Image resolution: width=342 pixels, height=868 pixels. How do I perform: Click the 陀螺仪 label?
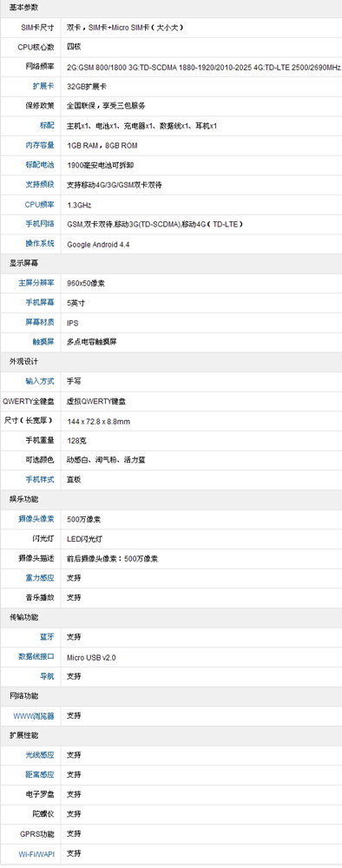(43, 814)
